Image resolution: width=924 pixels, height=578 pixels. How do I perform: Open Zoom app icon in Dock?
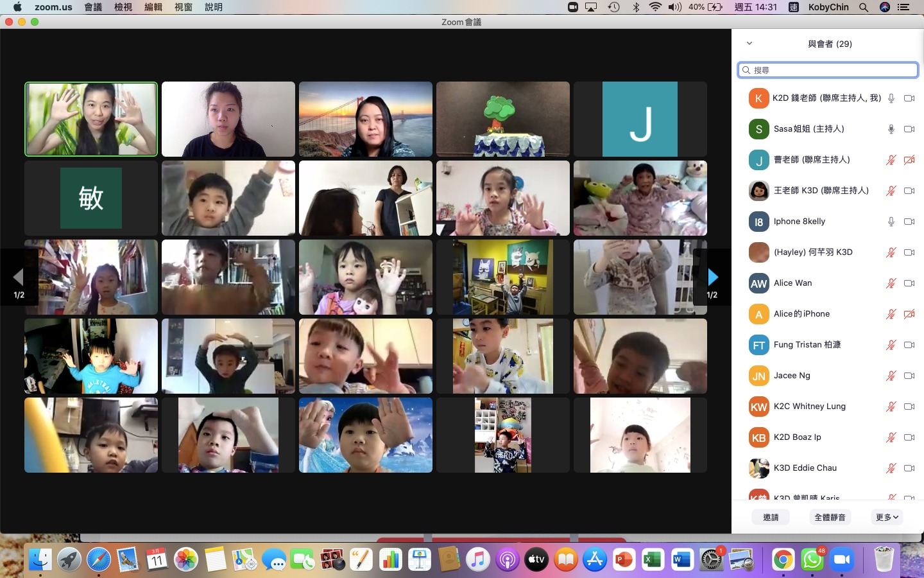tap(841, 560)
